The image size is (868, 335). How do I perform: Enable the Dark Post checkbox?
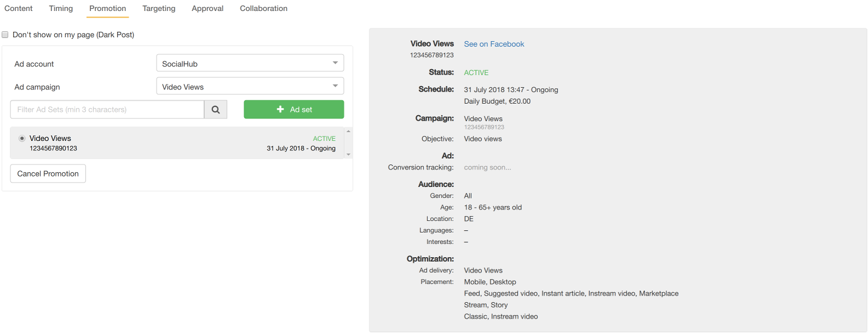[x=5, y=35]
